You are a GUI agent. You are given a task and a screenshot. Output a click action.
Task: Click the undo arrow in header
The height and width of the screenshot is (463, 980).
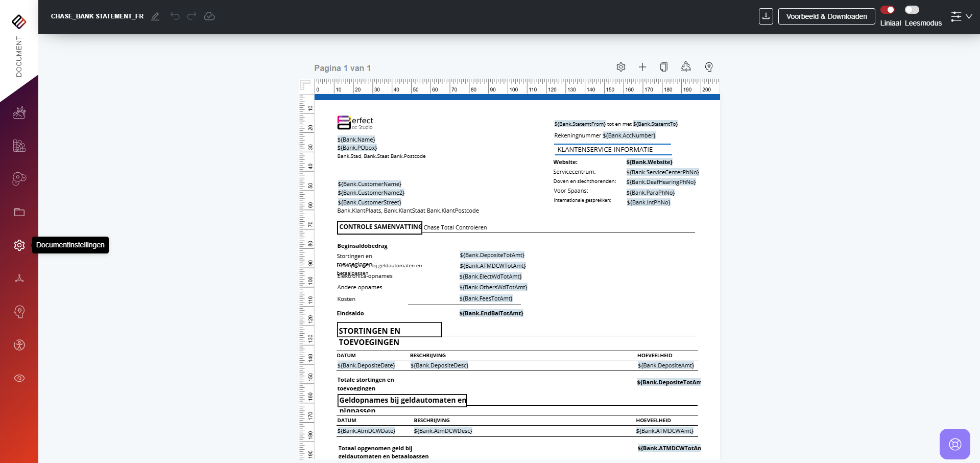(175, 16)
